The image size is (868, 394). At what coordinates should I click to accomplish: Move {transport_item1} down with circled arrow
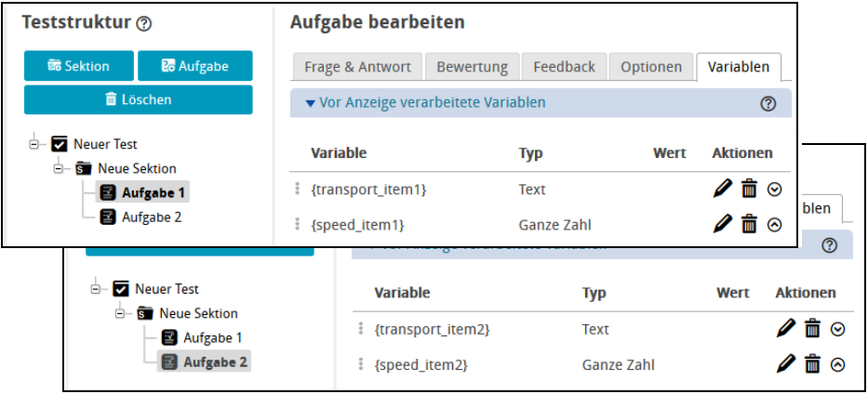pyautogui.click(x=775, y=190)
